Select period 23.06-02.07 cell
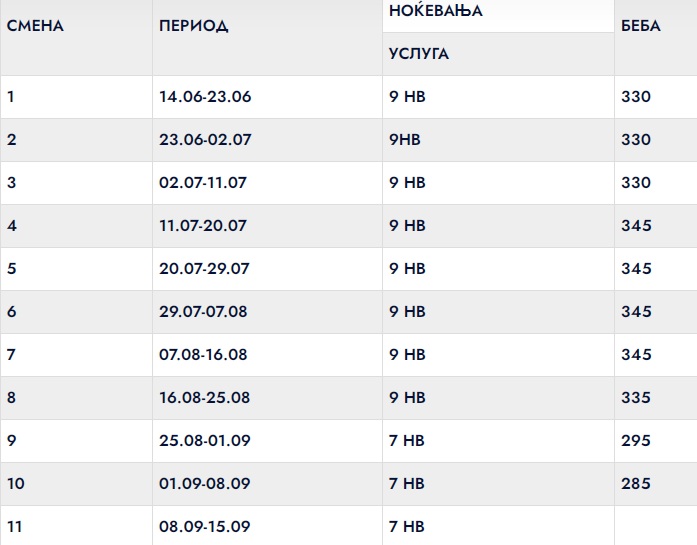697x545 pixels. click(x=205, y=140)
